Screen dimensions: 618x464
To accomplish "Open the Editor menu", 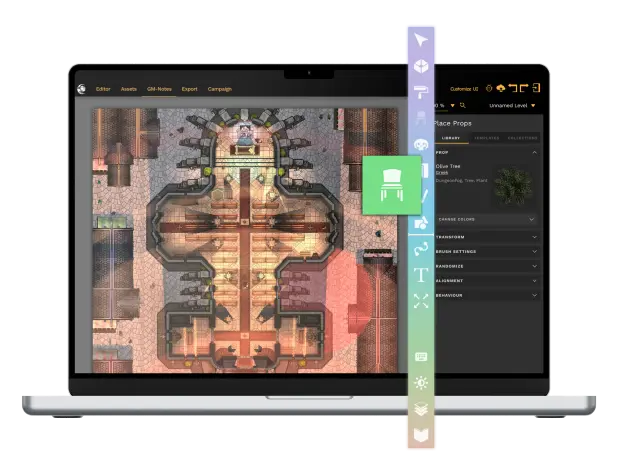I will pos(103,89).
